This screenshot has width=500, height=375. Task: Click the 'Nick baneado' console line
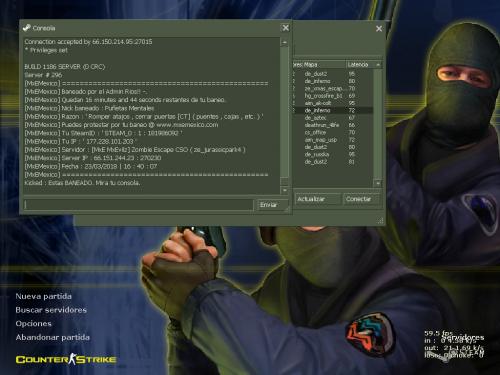tap(89, 108)
